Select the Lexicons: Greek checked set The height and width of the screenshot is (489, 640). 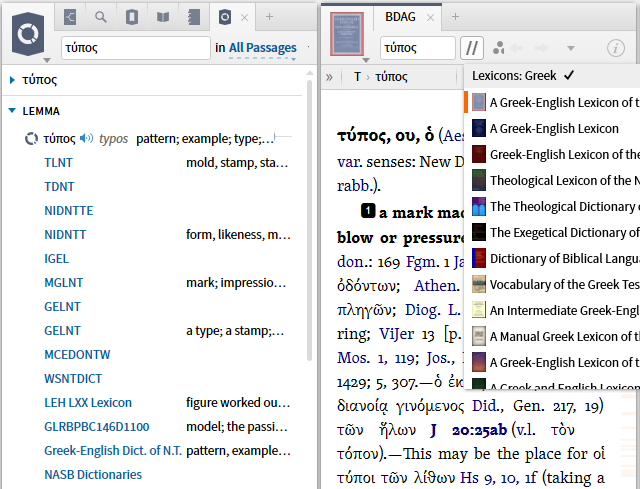[552, 76]
